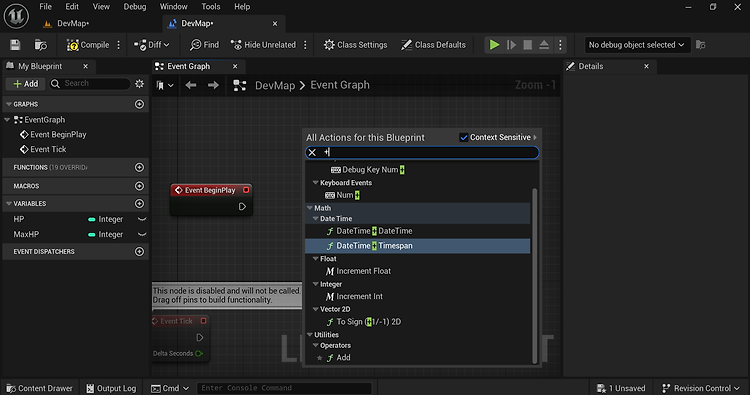Open Class Settings
This screenshot has width=750, height=395.
[x=355, y=45]
